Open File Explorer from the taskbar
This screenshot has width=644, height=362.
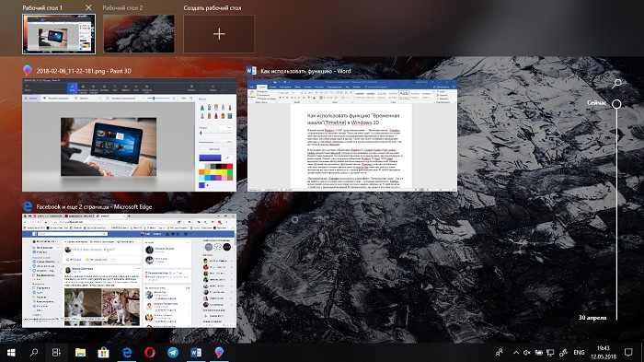(x=80, y=353)
